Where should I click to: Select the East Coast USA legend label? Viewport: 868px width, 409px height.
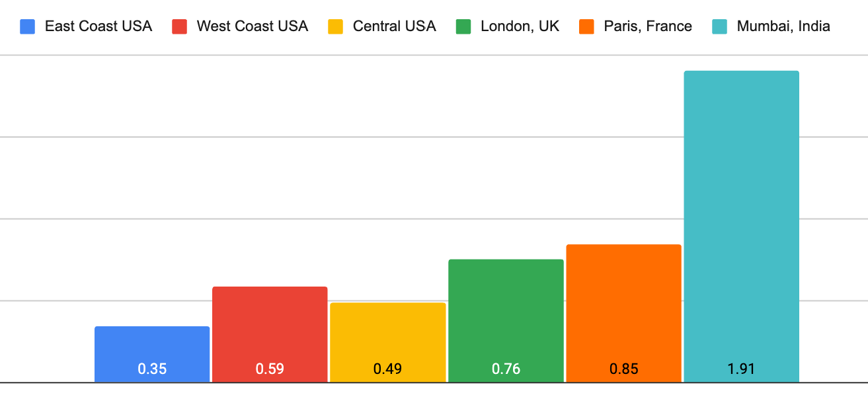click(x=99, y=26)
